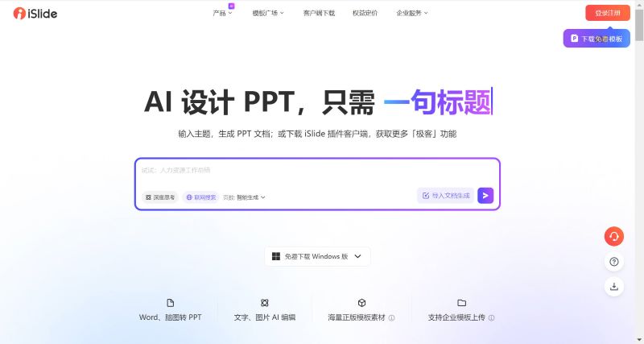Toggle the 联网搜索 web search option
The image size is (644, 344).
pos(200,197)
